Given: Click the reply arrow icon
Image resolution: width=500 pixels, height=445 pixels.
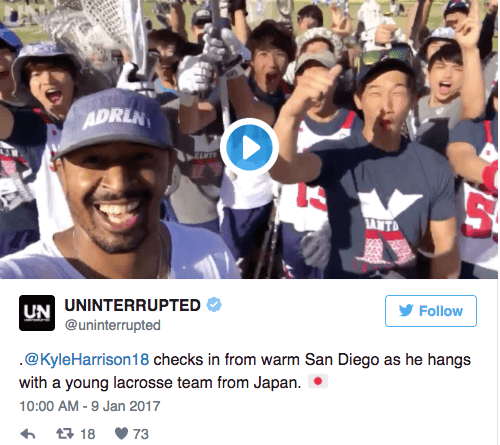Looking at the screenshot, I should (x=28, y=434).
